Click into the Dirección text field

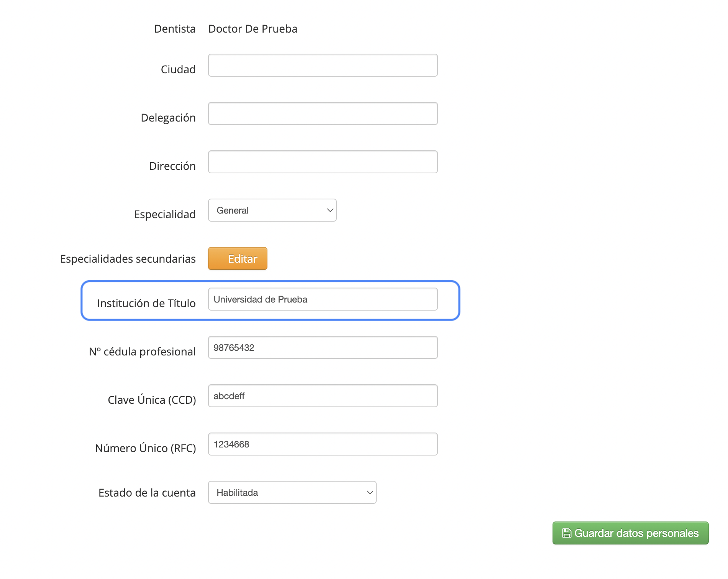point(323,162)
